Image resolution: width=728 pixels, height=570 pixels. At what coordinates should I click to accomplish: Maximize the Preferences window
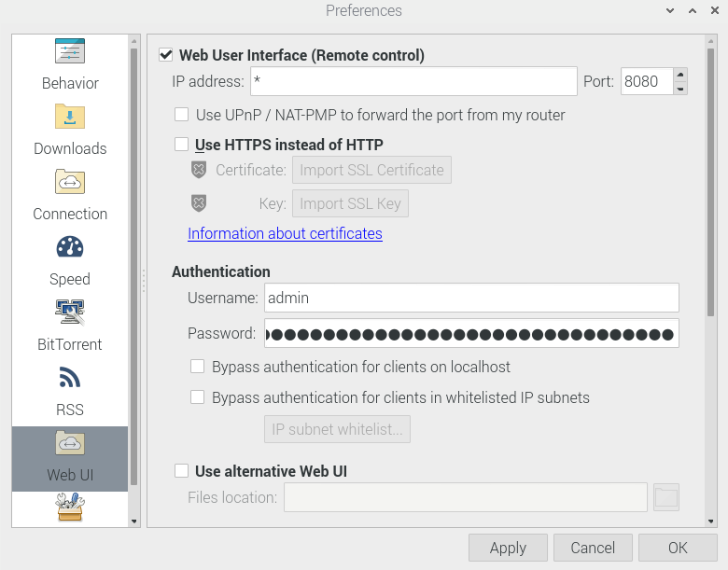[693, 10]
